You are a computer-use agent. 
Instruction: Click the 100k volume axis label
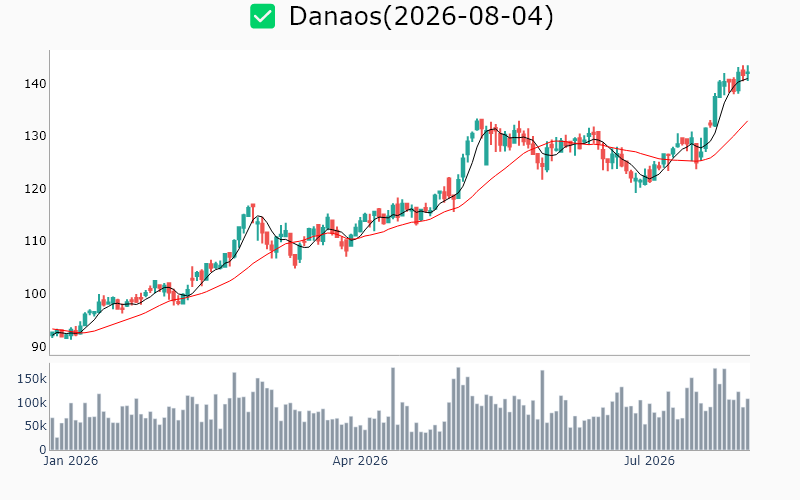click(32, 403)
